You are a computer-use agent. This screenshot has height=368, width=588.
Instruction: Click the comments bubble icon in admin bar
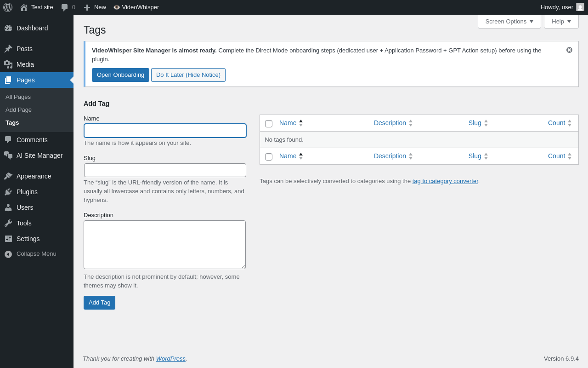pyautogui.click(x=65, y=7)
